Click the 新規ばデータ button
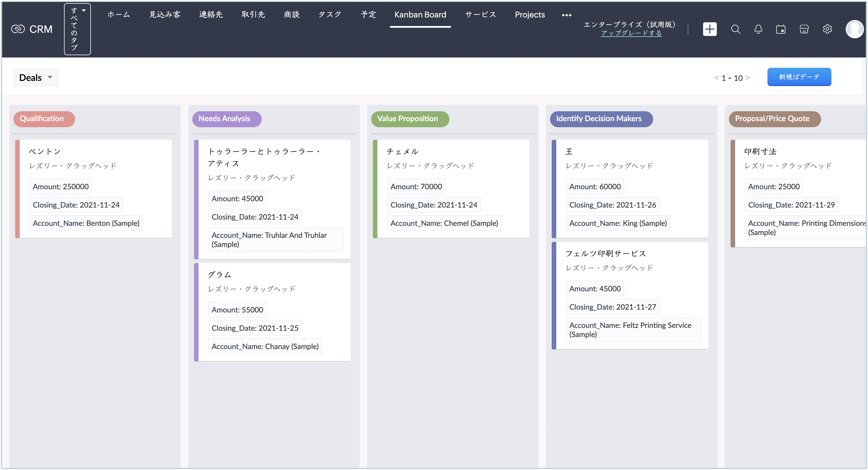 pyautogui.click(x=799, y=77)
